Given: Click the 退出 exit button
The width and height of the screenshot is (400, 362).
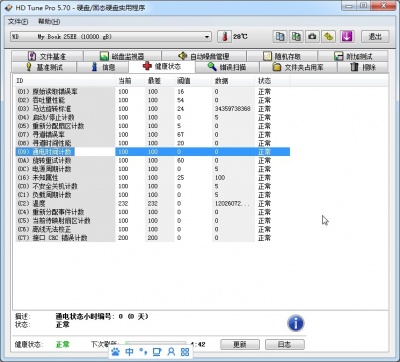Looking at the screenshot, I should point(375,36).
